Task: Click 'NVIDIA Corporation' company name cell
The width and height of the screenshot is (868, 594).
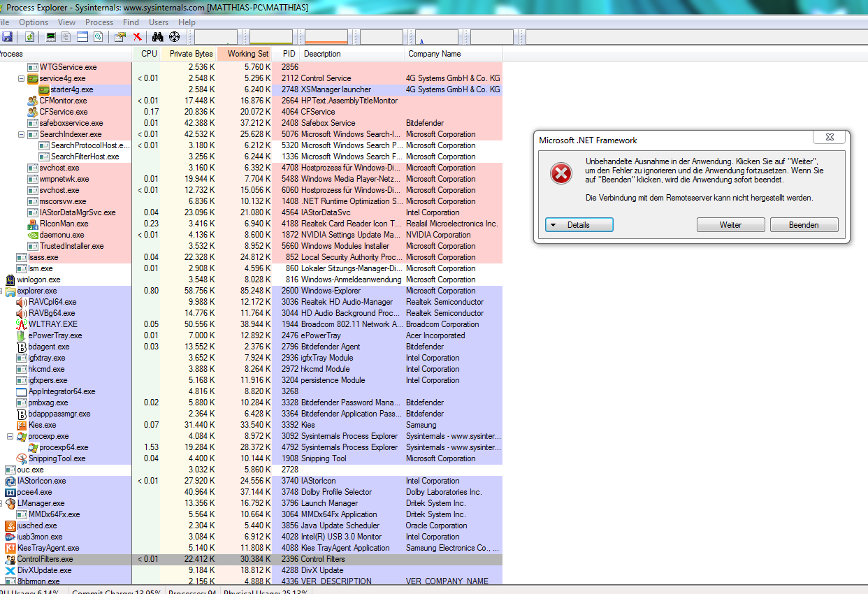Action: click(439, 235)
